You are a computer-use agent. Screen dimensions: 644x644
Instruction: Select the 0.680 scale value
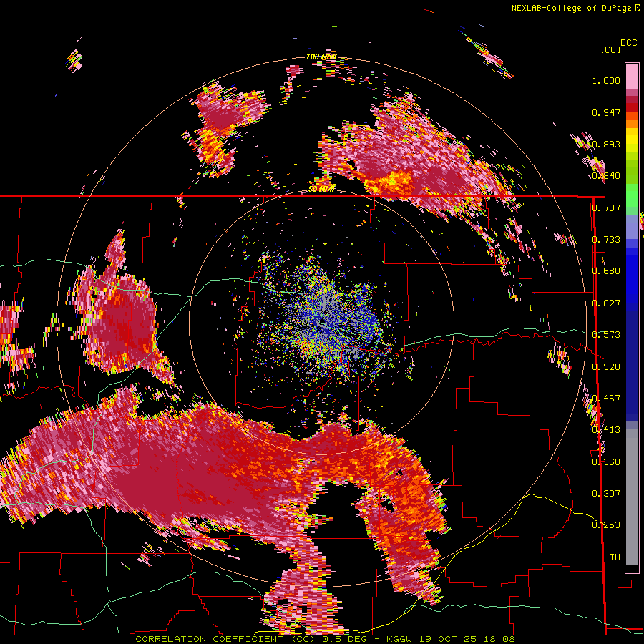point(606,271)
